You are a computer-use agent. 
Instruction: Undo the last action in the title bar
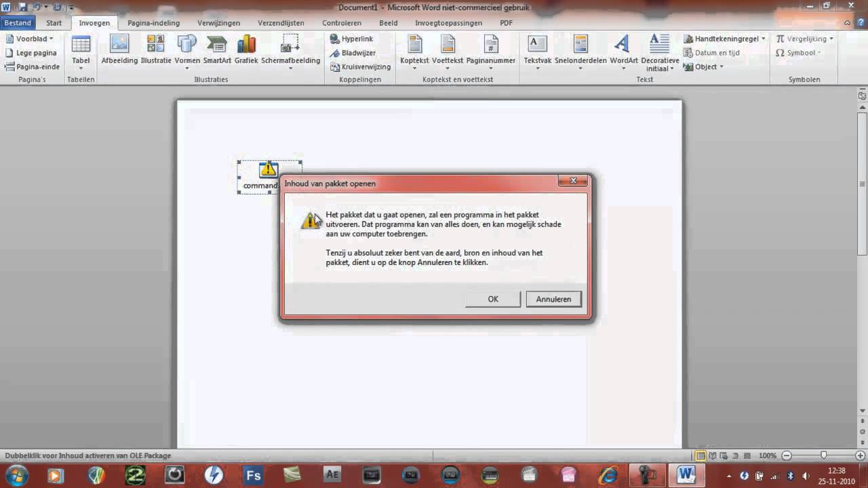coord(36,7)
